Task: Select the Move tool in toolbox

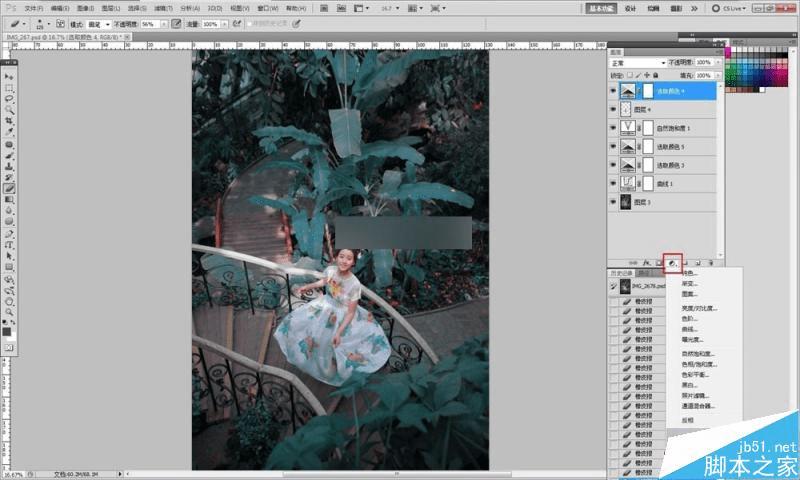Action: [9, 77]
